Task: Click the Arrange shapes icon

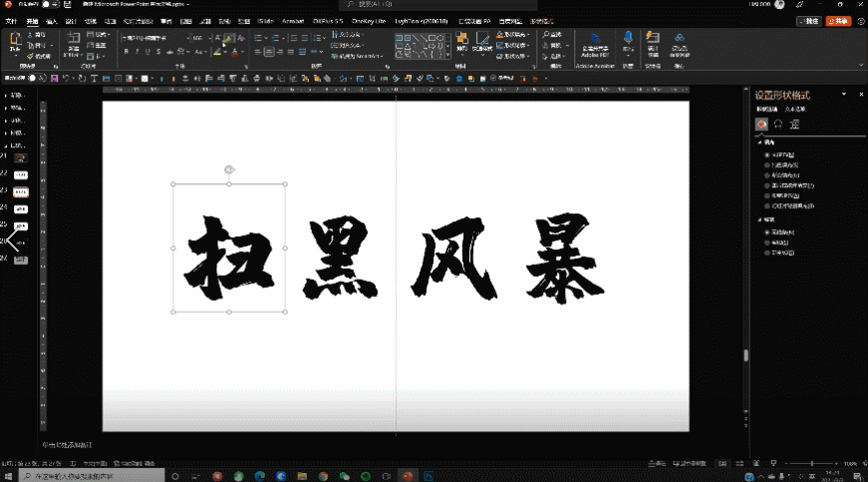Action: tap(461, 40)
